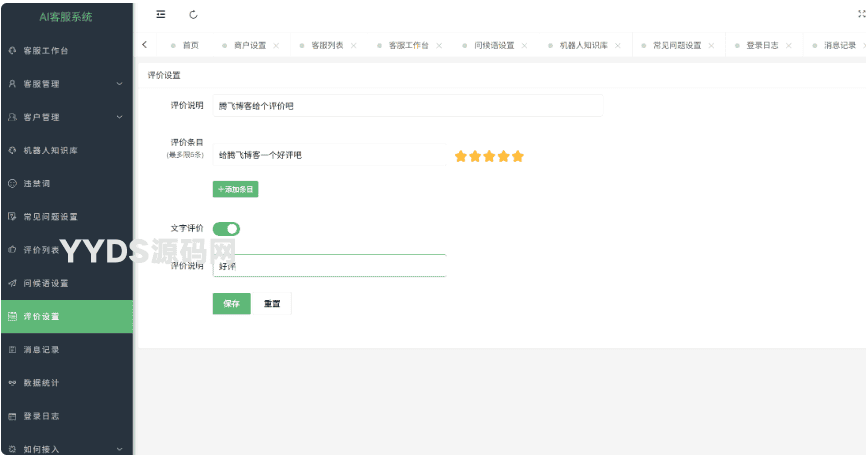Open the 客服工作台 tab
The height and width of the screenshot is (455, 866).
tap(409, 45)
